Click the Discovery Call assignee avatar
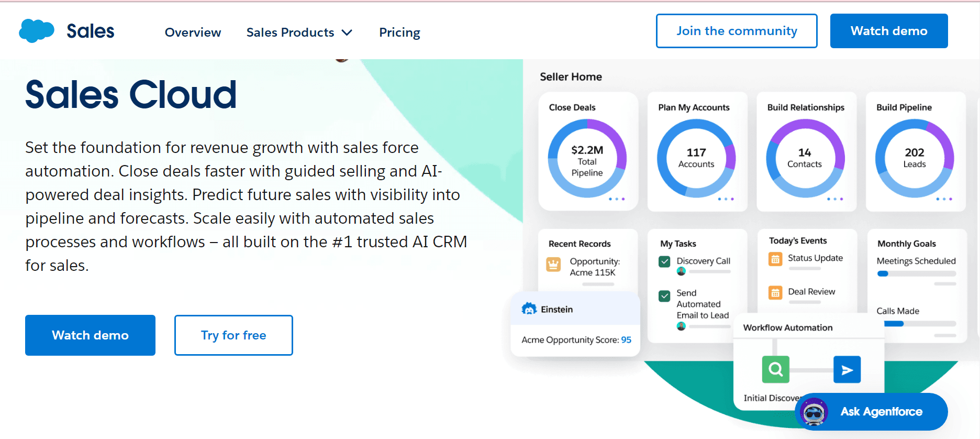980x439 pixels. tap(681, 271)
